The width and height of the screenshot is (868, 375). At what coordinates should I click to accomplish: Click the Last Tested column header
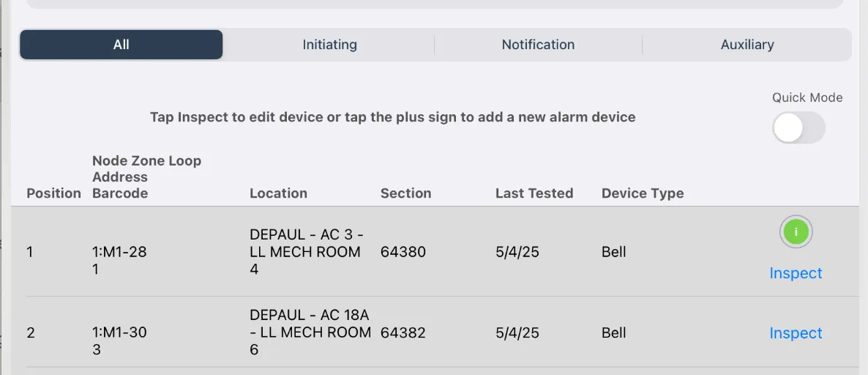(x=534, y=193)
